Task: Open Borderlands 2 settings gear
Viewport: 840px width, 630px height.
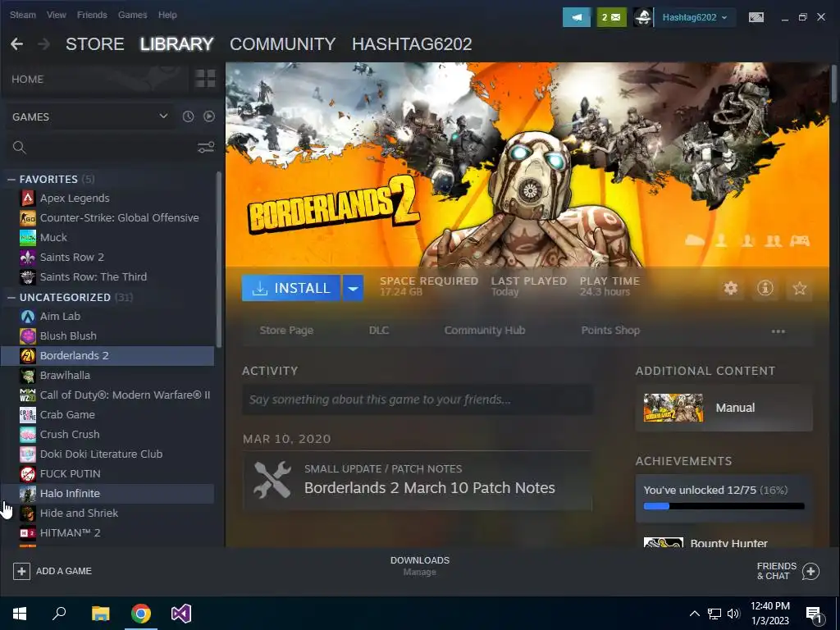Action: [731, 288]
